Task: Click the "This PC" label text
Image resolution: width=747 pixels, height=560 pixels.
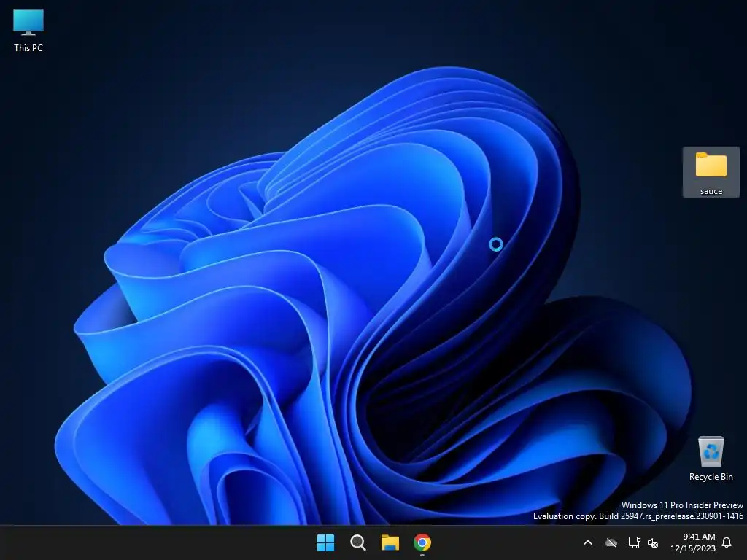Action: click(x=28, y=47)
